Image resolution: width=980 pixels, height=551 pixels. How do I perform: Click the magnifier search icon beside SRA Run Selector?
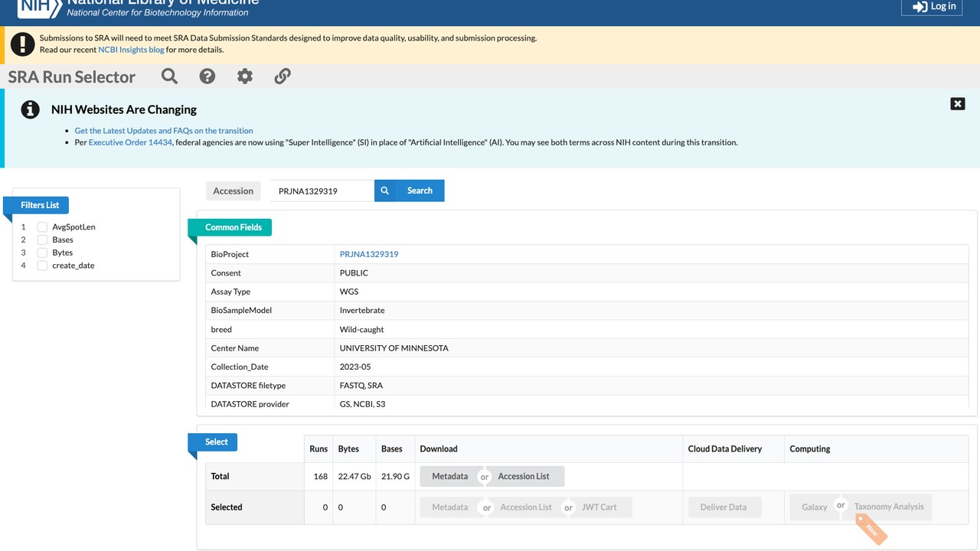(169, 76)
